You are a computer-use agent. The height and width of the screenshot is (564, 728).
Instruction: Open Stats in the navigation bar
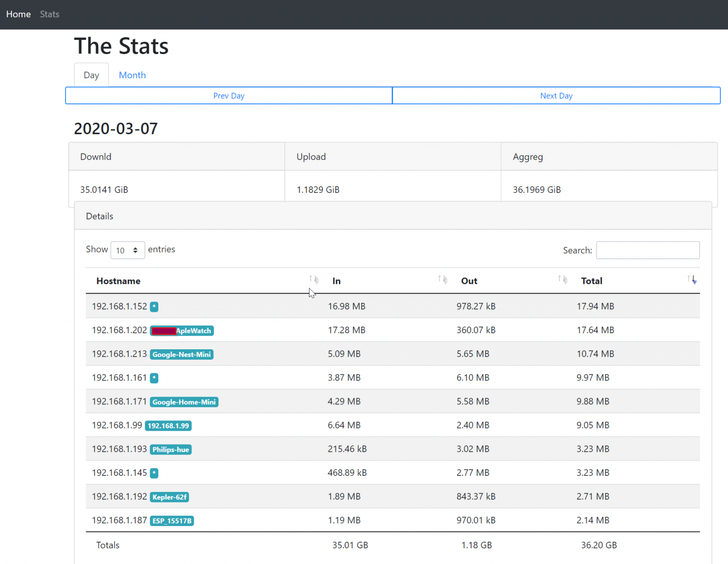(x=50, y=14)
